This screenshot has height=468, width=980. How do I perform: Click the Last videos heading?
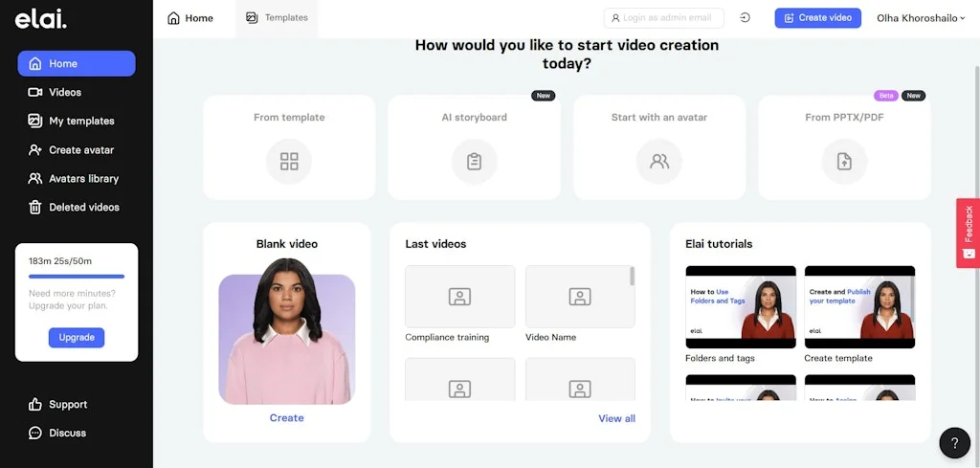tap(435, 244)
